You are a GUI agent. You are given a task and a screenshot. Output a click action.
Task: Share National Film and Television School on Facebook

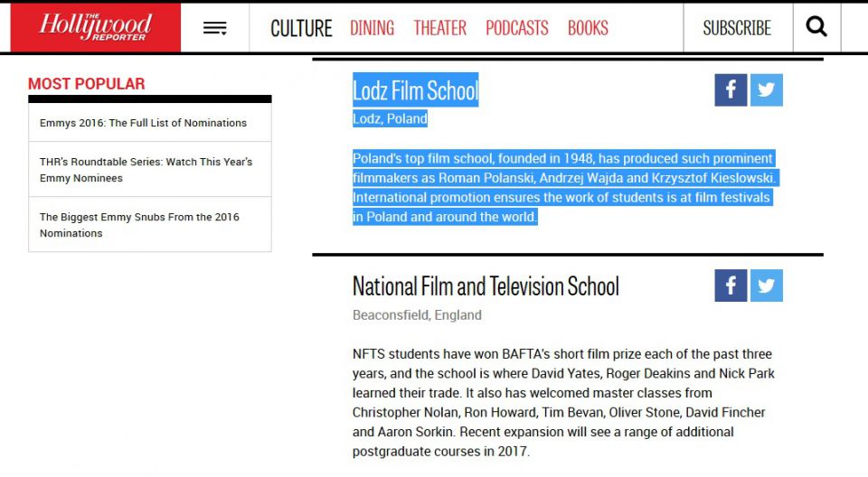point(731,285)
